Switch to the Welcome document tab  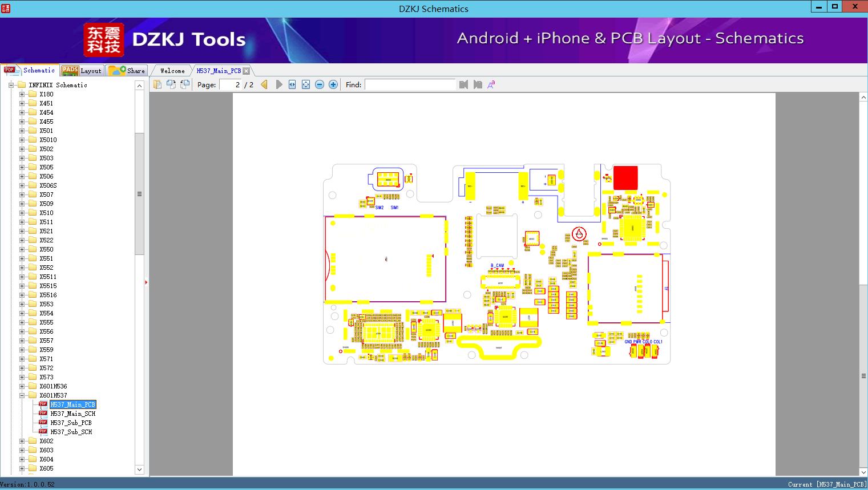172,71
